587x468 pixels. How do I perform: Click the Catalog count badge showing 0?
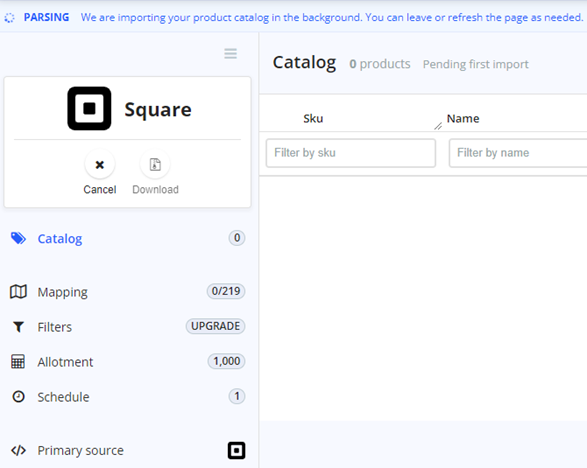[x=237, y=238]
